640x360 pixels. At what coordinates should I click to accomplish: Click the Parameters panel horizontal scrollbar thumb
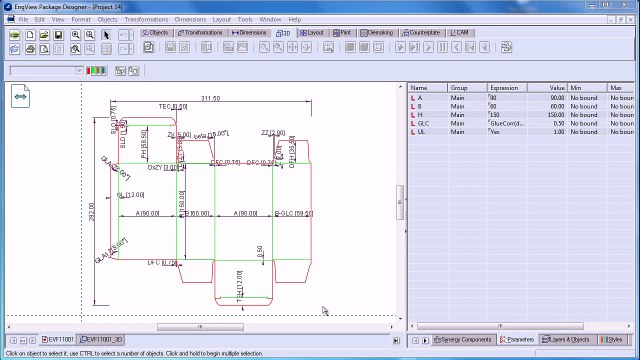click(x=500, y=326)
